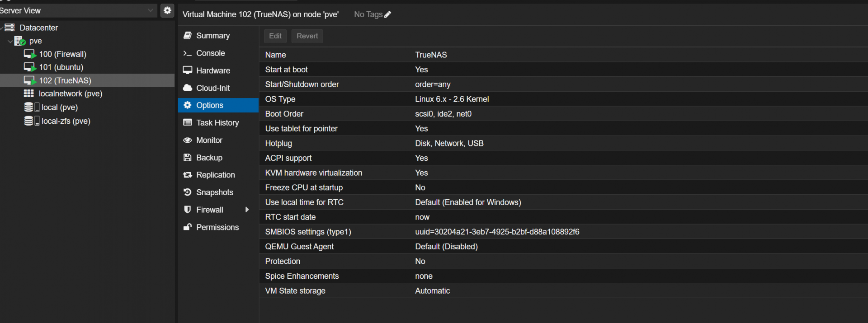Edit tags with the pencil icon
This screenshot has height=323, width=868.
pos(387,14)
